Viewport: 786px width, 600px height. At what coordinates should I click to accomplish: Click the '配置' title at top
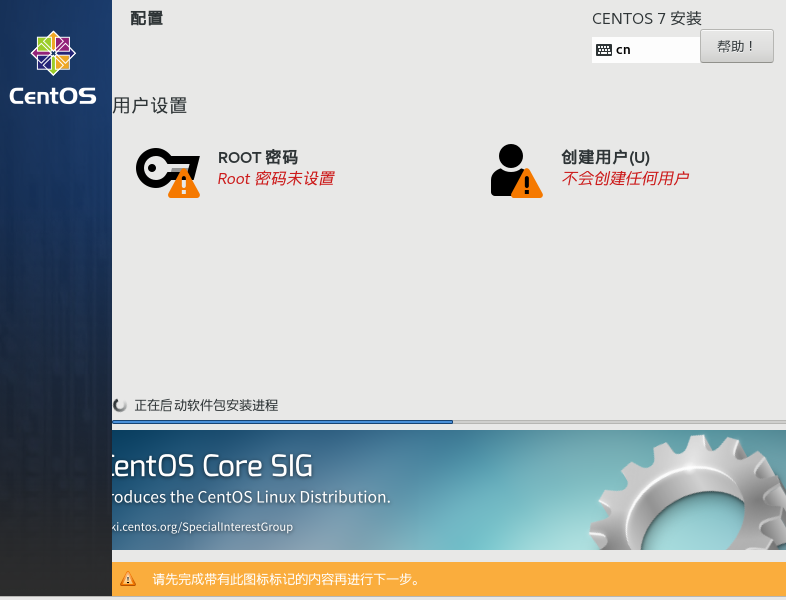(146, 19)
